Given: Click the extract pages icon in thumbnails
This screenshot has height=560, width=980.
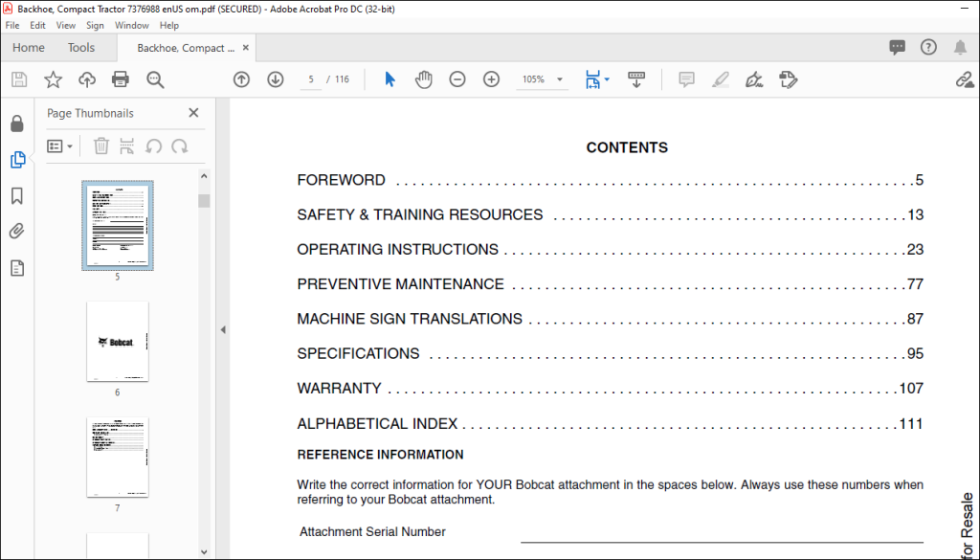Looking at the screenshot, I should pos(127,146).
